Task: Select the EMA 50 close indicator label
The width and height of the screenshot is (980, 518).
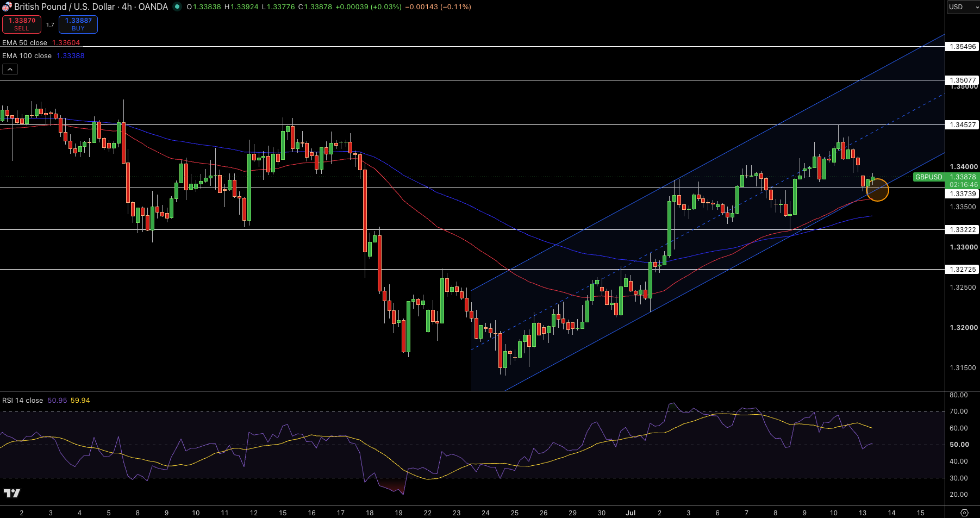Action: coord(24,42)
